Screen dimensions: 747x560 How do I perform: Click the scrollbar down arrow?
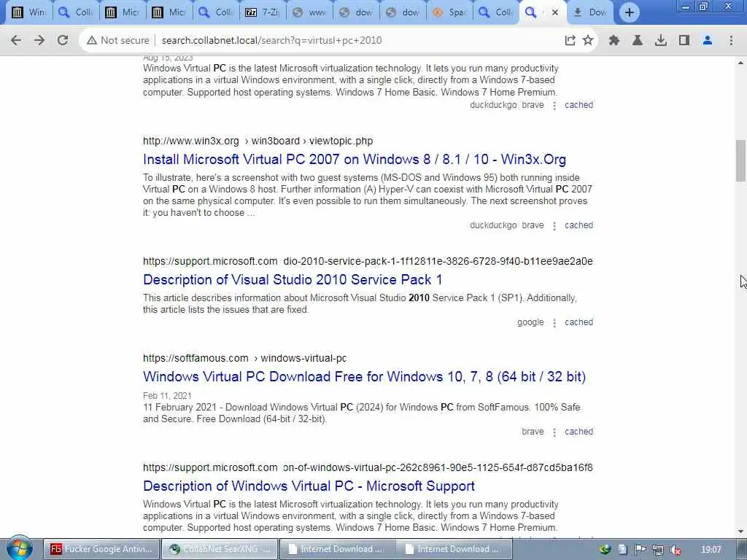click(x=740, y=532)
